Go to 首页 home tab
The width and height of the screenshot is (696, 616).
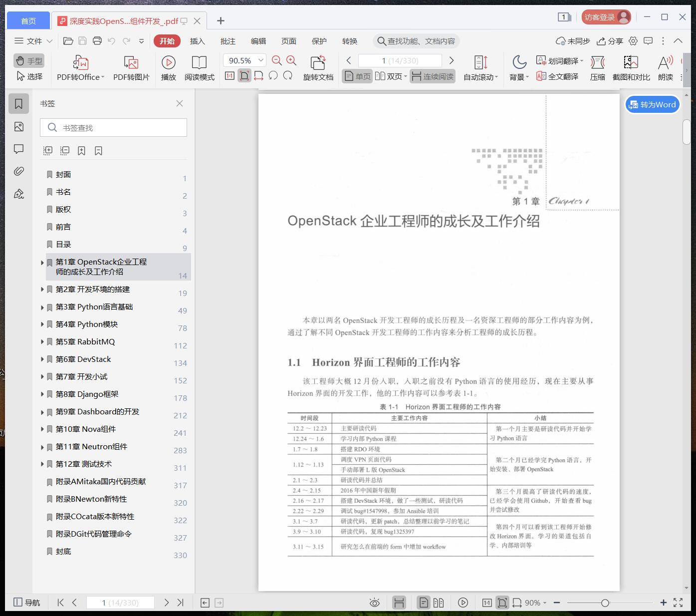(x=28, y=20)
